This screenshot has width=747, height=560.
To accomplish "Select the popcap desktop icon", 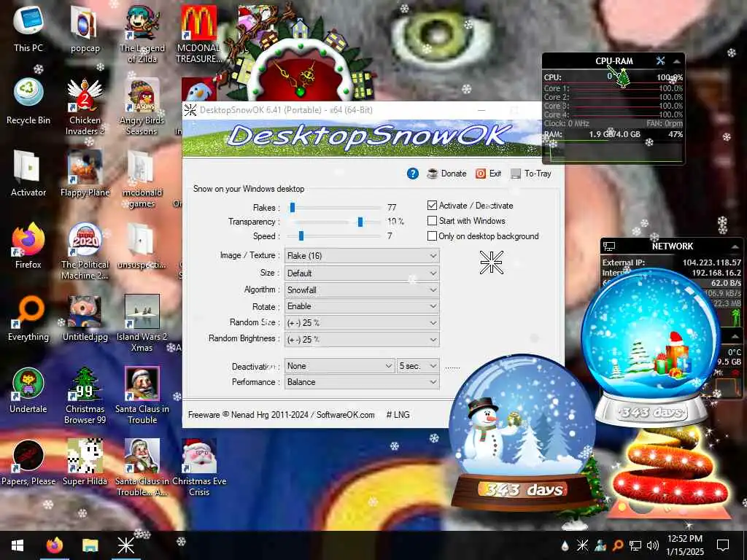I will pyautogui.click(x=85, y=28).
